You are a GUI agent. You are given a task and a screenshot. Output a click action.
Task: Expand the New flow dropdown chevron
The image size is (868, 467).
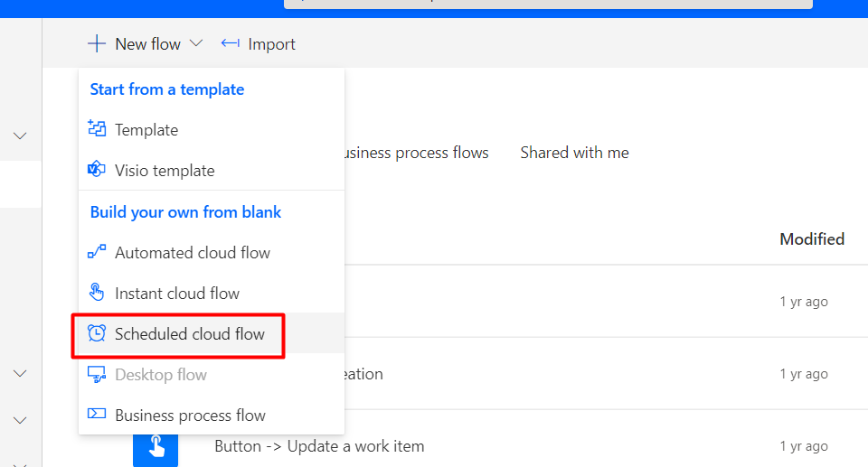pyautogui.click(x=196, y=43)
